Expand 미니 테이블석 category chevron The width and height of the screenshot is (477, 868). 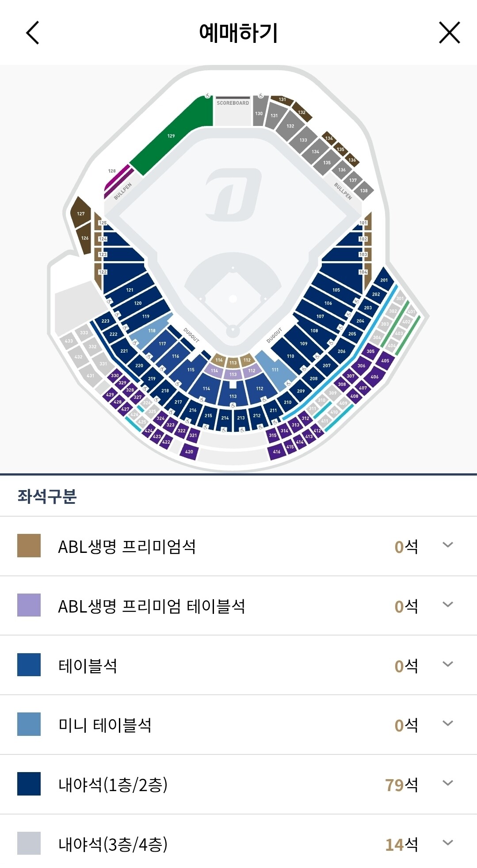447,724
